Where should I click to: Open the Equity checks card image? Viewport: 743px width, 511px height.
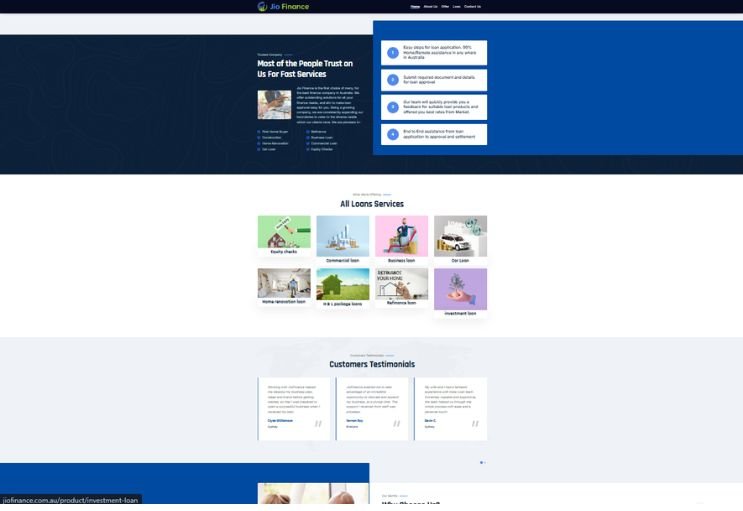point(284,232)
